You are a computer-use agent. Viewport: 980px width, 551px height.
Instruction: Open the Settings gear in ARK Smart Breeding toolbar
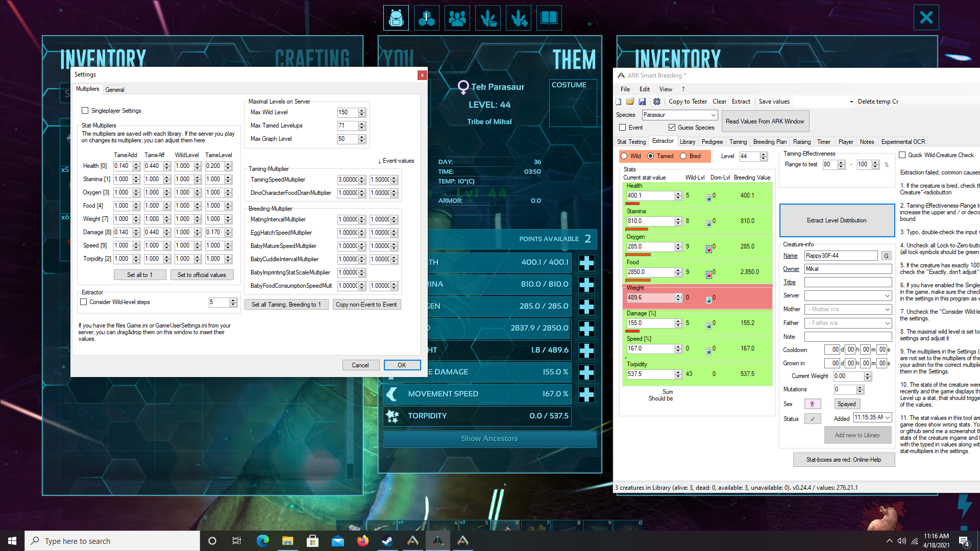click(657, 102)
